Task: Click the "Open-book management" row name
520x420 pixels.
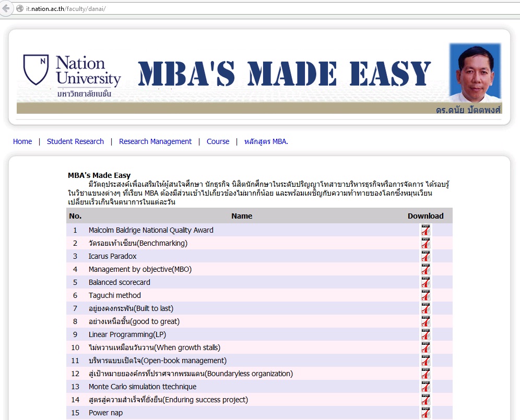Action: point(158,361)
